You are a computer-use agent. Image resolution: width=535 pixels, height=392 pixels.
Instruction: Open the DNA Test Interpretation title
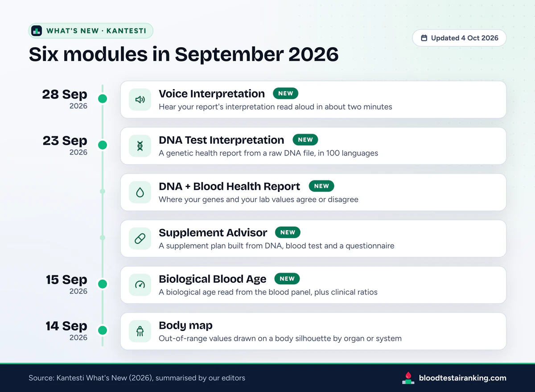(x=222, y=140)
